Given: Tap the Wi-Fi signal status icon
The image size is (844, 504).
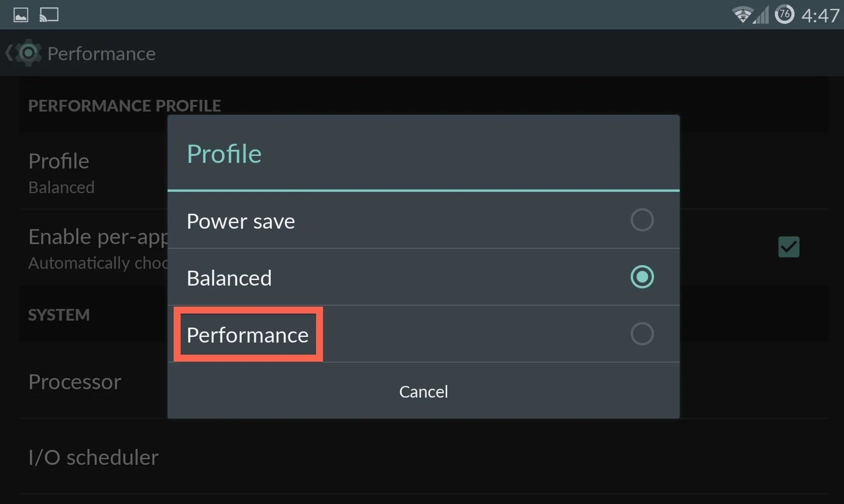Looking at the screenshot, I should 741,15.
